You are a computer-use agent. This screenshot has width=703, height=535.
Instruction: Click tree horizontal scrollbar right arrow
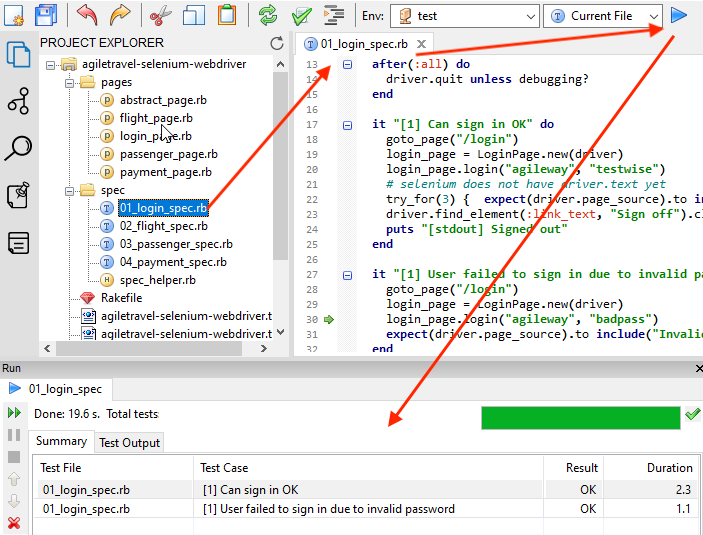(264, 348)
